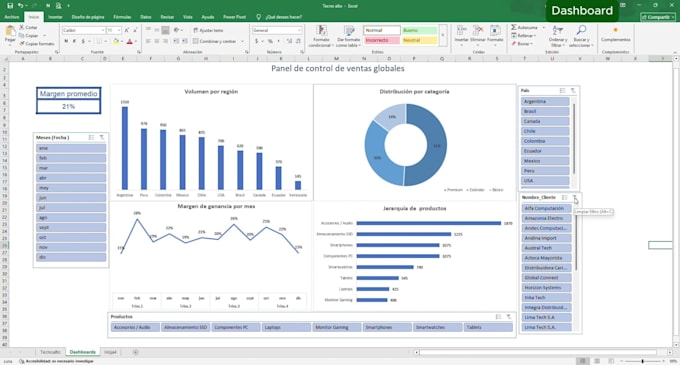Filter Productos slicer by Laptops
The width and height of the screenshot is (680, 365).
pyautogui.click(x=285, y=327)
